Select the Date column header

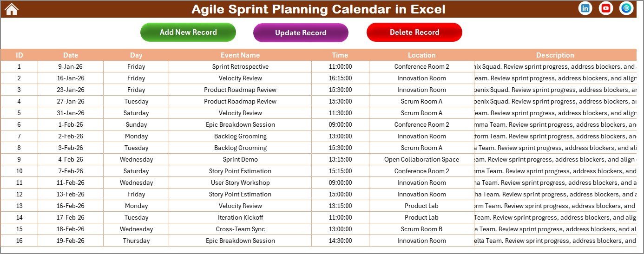(71, 55)
